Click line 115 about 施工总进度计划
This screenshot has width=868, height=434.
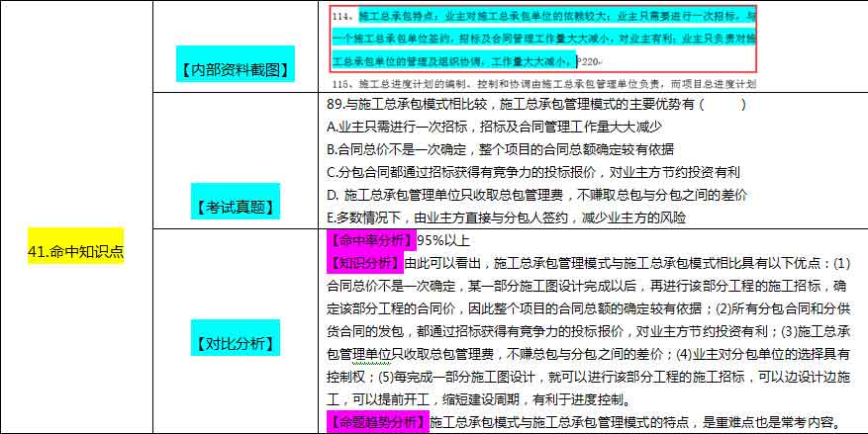[542, 84]
